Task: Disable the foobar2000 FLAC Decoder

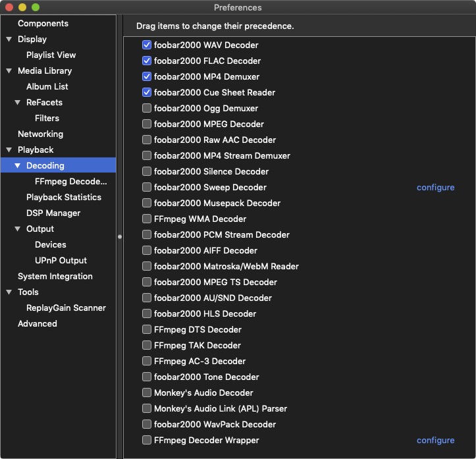Action: [147, 61]
